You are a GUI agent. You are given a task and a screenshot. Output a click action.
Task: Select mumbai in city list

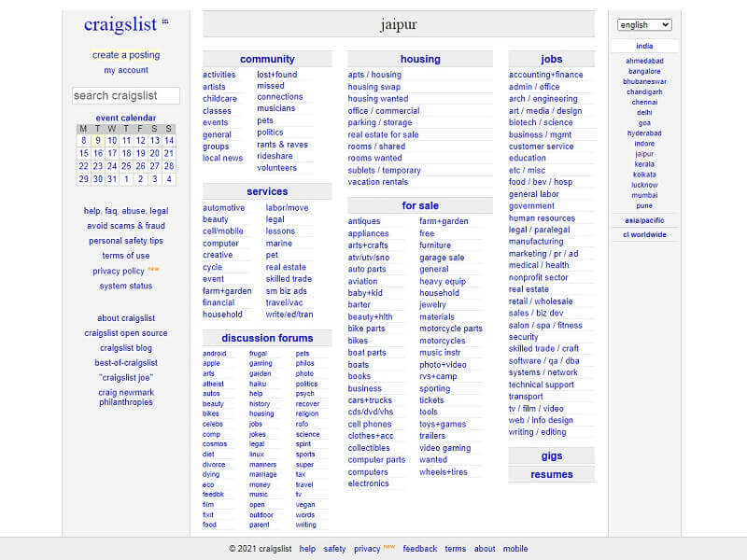pos(644,195)
